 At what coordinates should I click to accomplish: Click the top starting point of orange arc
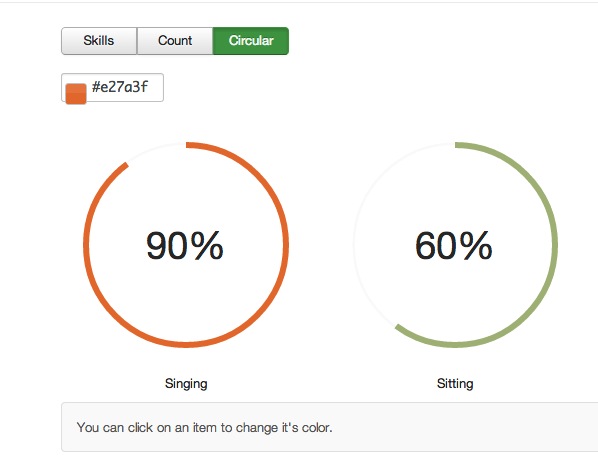(188, 145)
